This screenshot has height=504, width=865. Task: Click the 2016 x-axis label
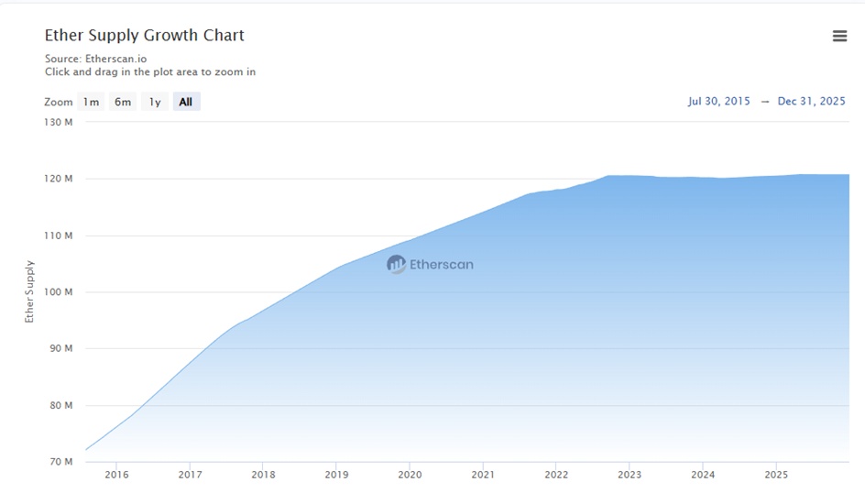[x=116, y=475]
